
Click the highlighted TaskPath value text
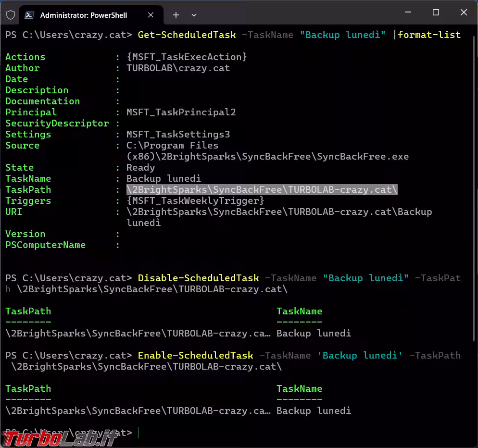point(262,190)
